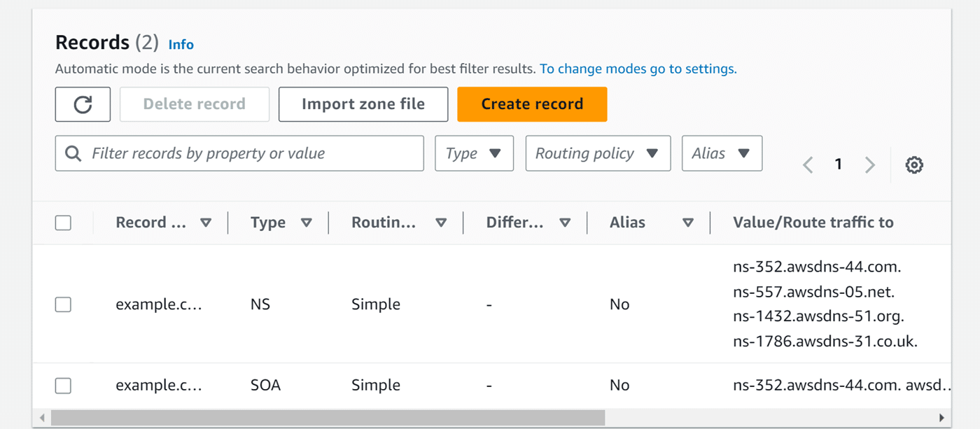Follow the change modes settings link
980x429 pixels.
pos(638,69)
